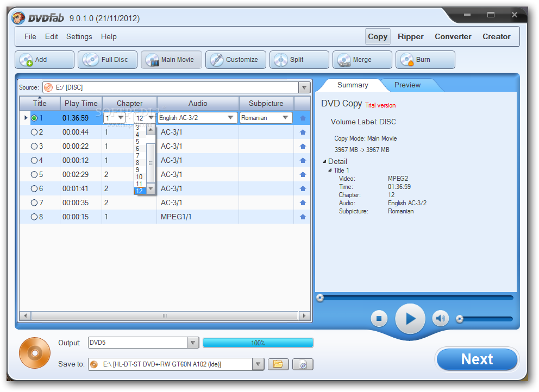Select title 8 radio button
The width and height of the screenshot is (539, 392).
point(34,217)
